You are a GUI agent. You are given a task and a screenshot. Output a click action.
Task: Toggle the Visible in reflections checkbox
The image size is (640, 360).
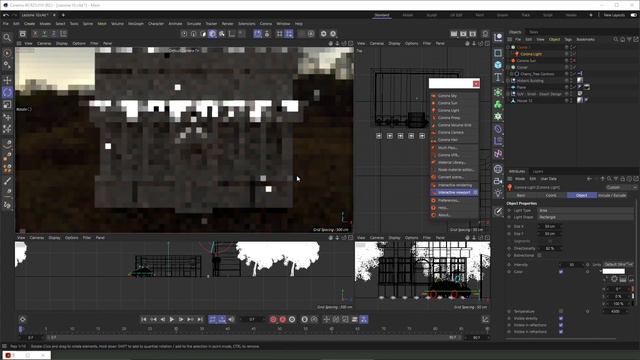point(561,325)
